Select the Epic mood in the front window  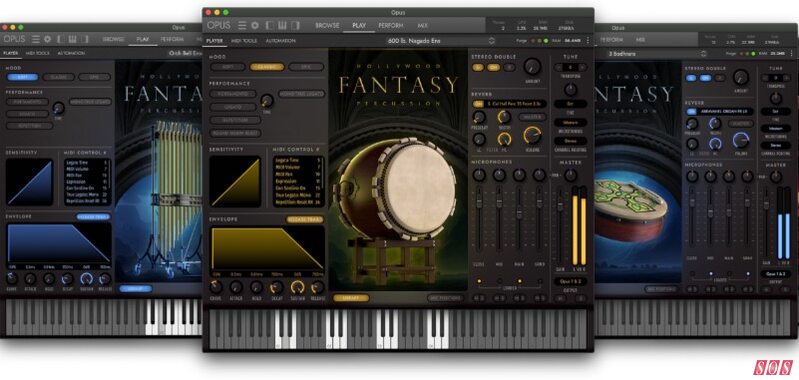[x=306, y=67]
